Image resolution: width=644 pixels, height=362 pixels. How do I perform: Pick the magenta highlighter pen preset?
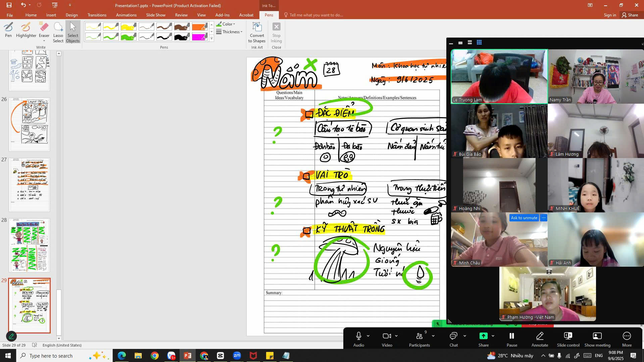point(199,36)
